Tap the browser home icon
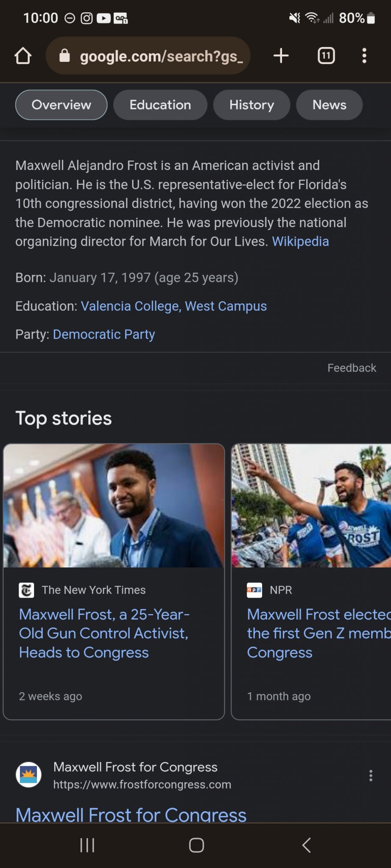Viewport: 391px width, 868px height. (x=23, y=56)
